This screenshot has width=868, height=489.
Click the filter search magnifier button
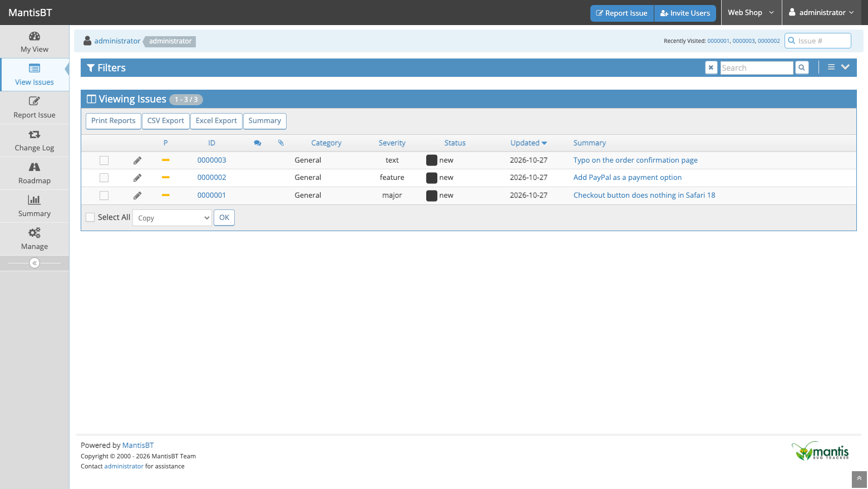(x=802, y=68)
